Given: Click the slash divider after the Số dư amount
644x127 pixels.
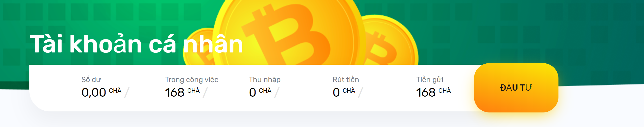Looking at the screenshot, I should [x=127, y=92].
